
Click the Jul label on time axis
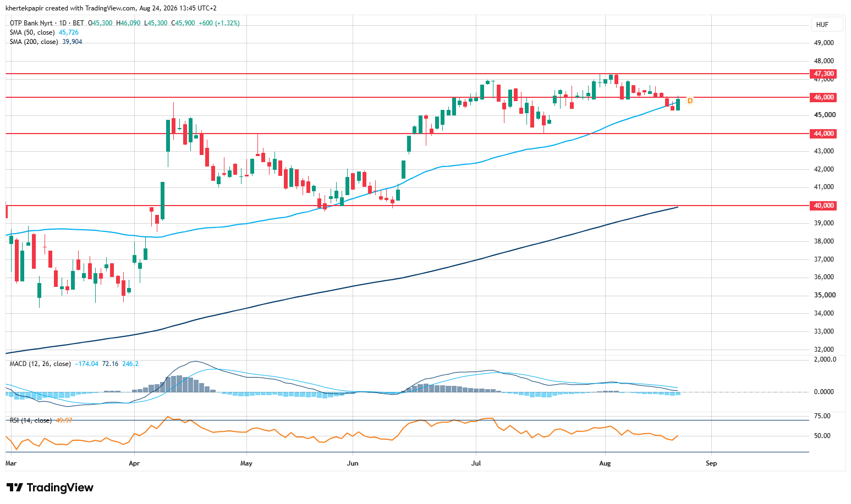click(476, 463)
